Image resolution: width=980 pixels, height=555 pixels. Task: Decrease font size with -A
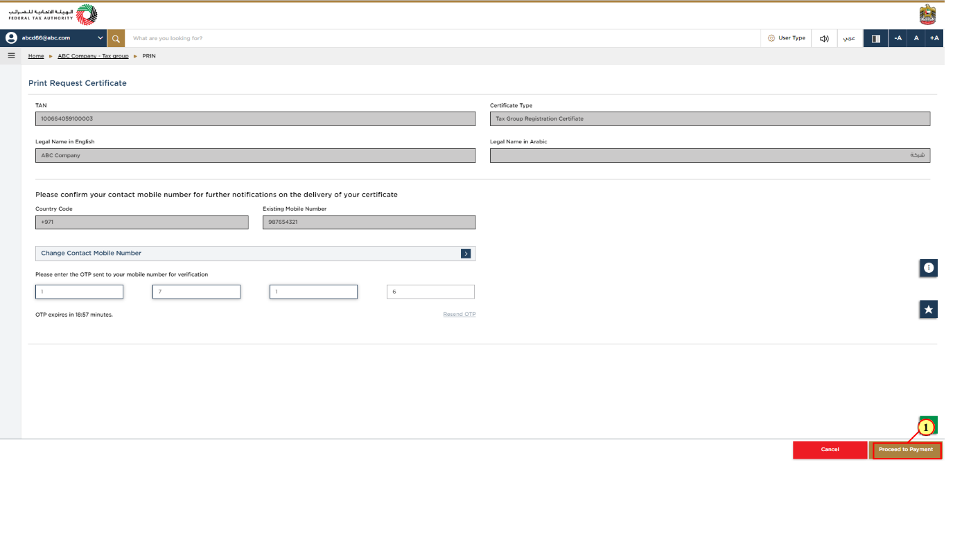898,38
